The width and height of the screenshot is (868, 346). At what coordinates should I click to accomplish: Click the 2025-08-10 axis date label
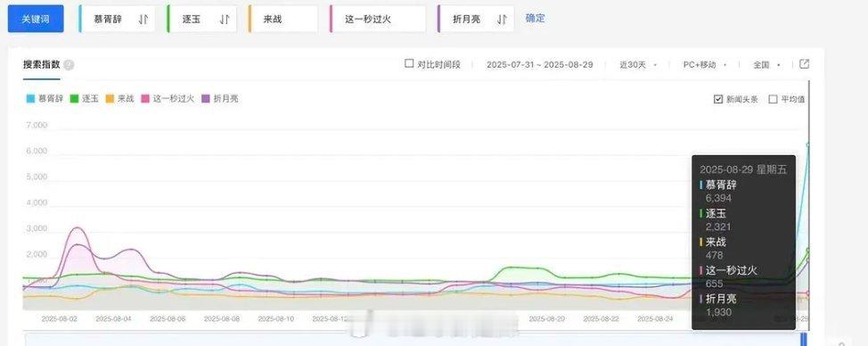(x=276, y=319)
